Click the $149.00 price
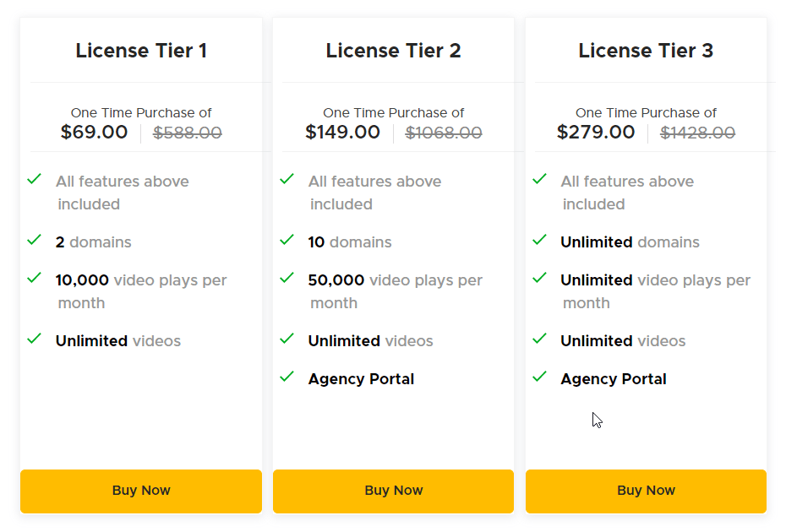Viewport: 786px width, 532px height. [x=342, y=133]
